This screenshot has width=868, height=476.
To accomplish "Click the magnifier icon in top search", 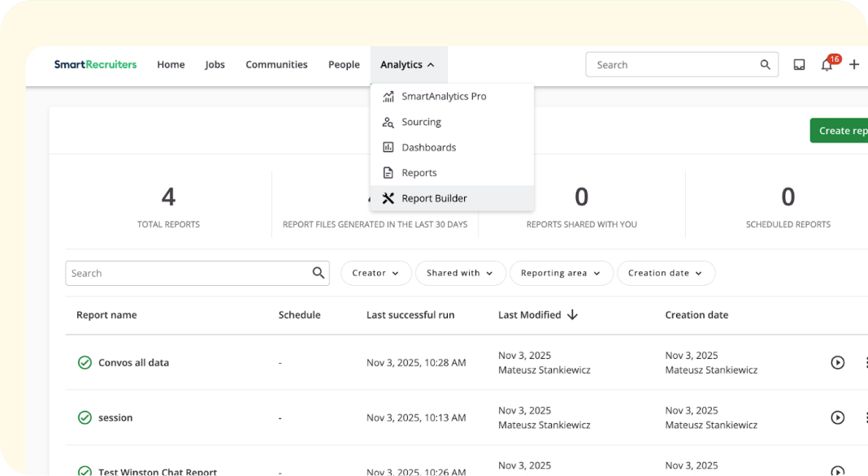I will 765,65.
